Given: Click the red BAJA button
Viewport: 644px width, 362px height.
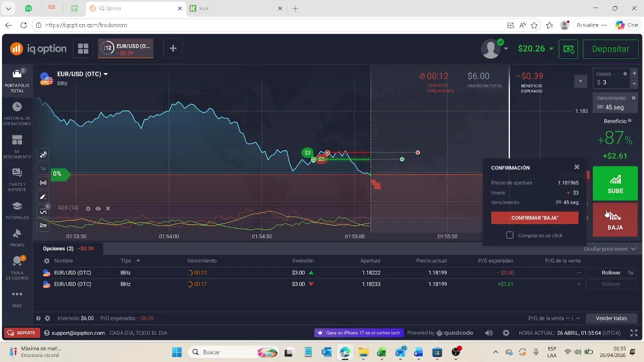Looking at the screenshot, I should pos(615,220).
